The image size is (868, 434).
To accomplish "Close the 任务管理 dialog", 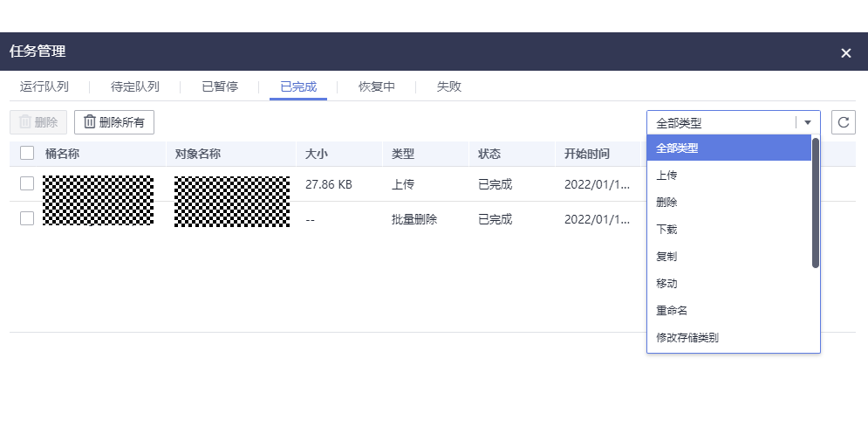I will tap(845, 53).
